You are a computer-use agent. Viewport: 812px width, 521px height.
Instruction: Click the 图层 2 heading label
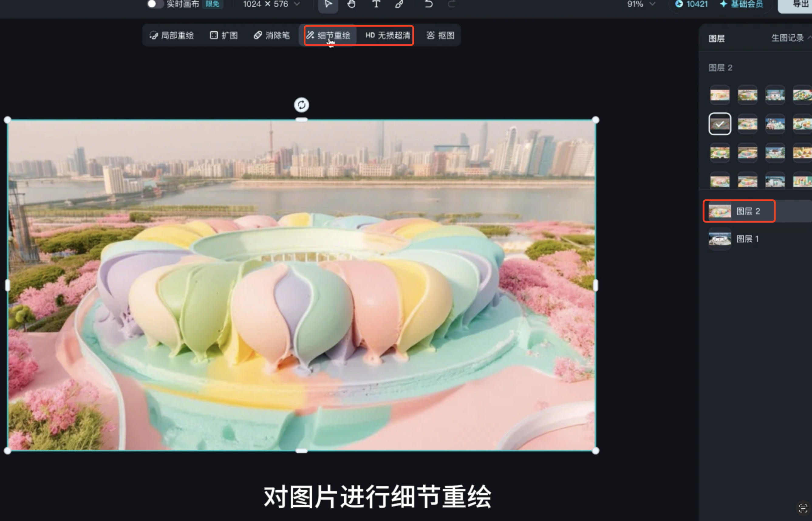click(720, 68)
